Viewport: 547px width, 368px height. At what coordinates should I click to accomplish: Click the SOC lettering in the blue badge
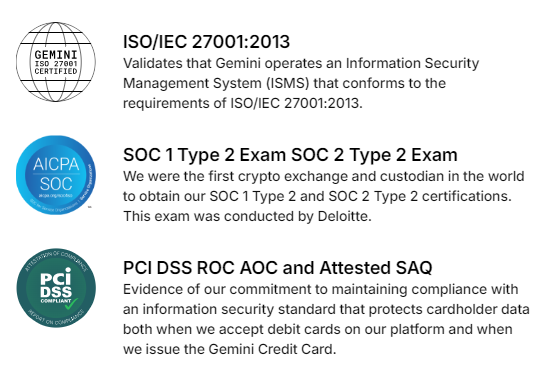(x=56, y=184)
